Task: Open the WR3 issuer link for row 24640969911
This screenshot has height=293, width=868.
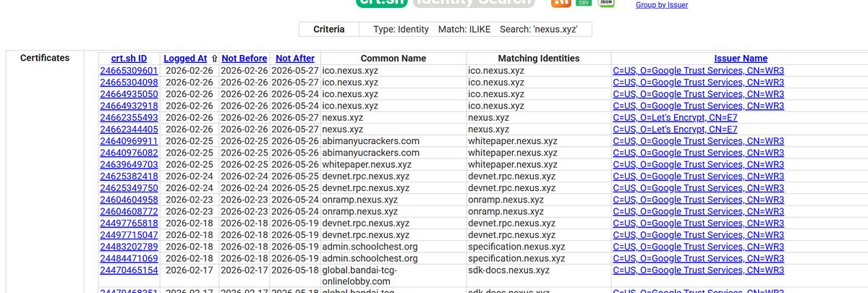Action: pyautogui.click(x=698, y=141)
